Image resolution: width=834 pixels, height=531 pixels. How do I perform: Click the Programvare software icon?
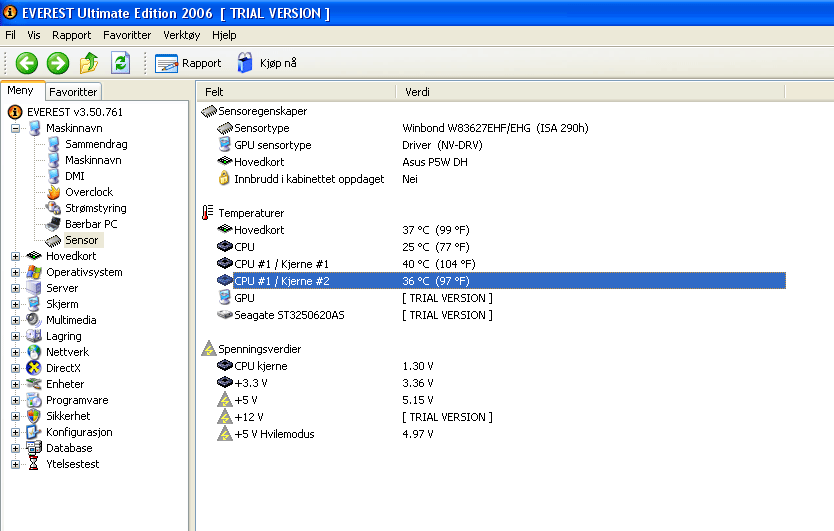(34, 400)
